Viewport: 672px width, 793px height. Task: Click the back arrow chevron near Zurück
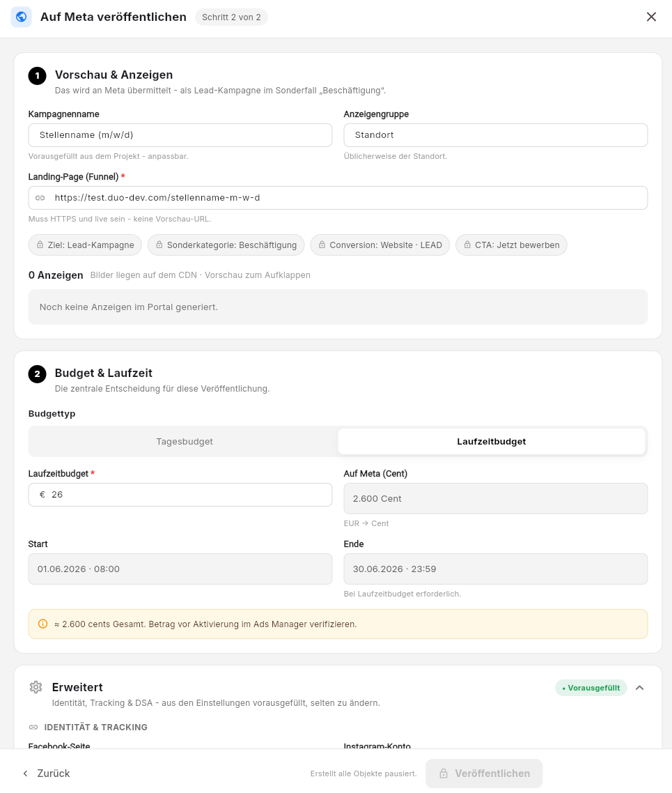click(x=25, y=773)
